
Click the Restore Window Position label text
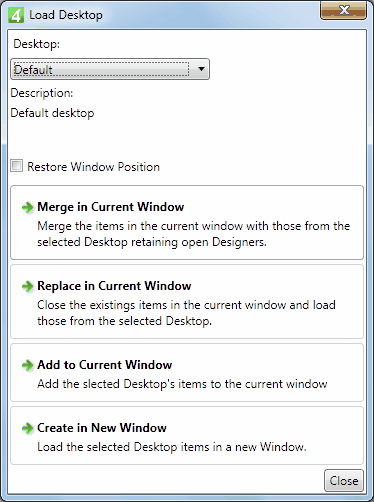click(93, 167)
